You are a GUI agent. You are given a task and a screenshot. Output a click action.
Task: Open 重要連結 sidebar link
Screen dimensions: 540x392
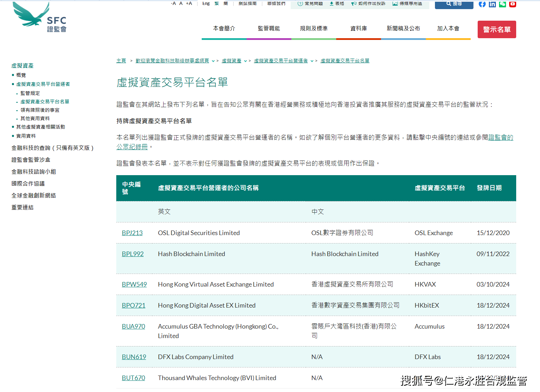(22, 207)
